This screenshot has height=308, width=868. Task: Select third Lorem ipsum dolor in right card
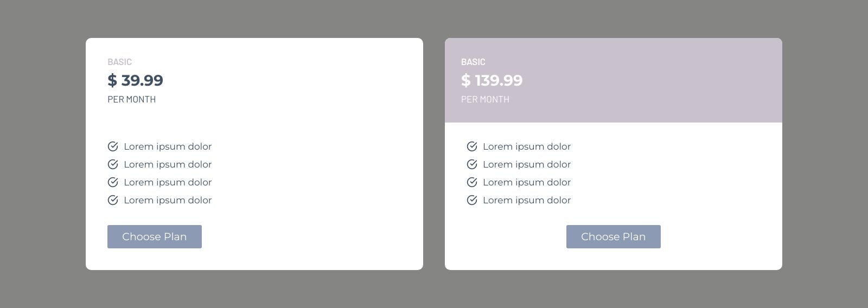point(527,182)
